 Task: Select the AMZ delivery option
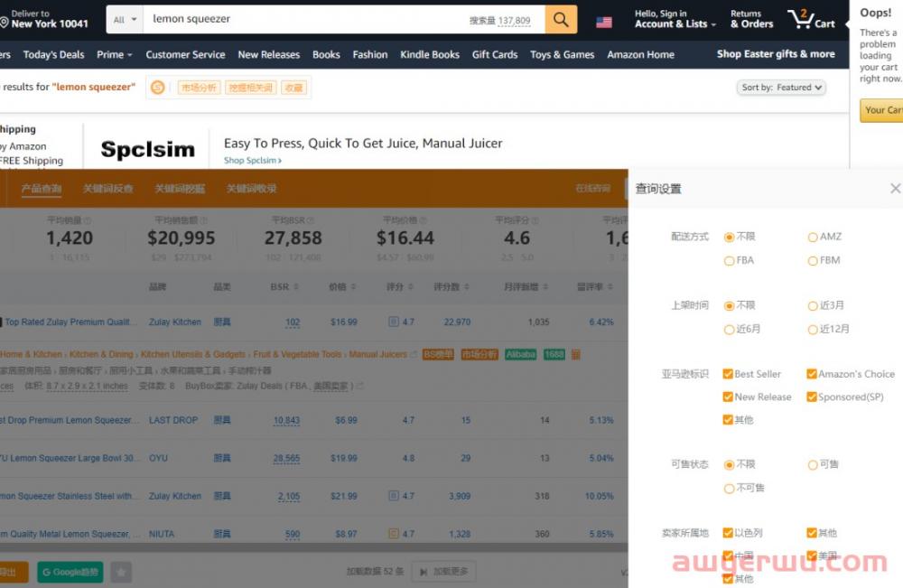click(x=813, y=238)
